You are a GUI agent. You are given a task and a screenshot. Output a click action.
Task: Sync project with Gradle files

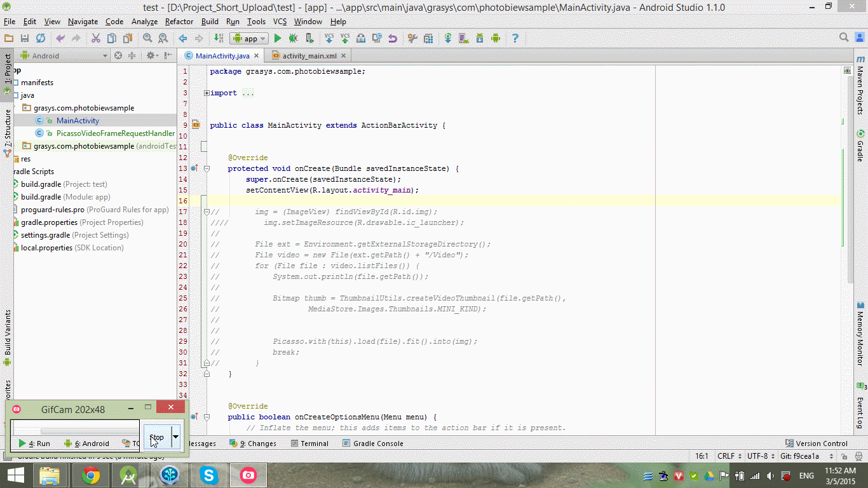point(448,38)
